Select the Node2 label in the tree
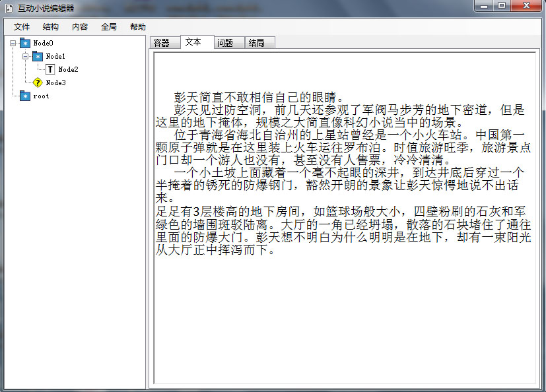546x392 pixels. pos(68,69)
